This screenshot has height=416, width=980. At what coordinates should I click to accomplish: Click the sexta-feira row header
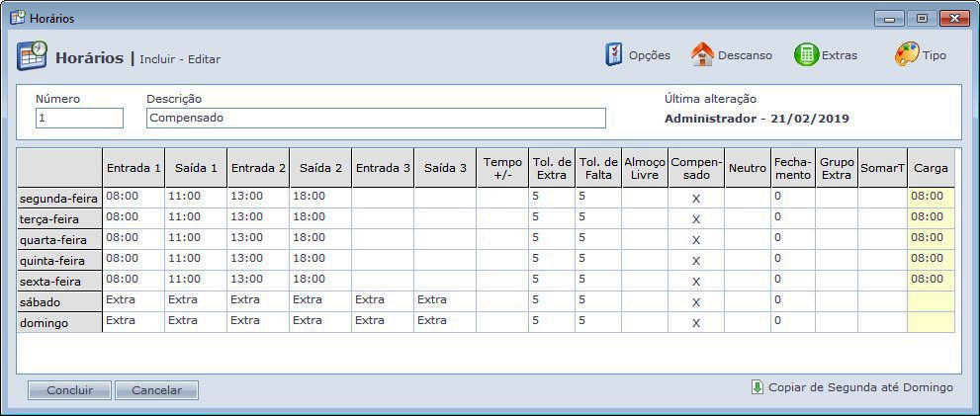pos(59,282)
